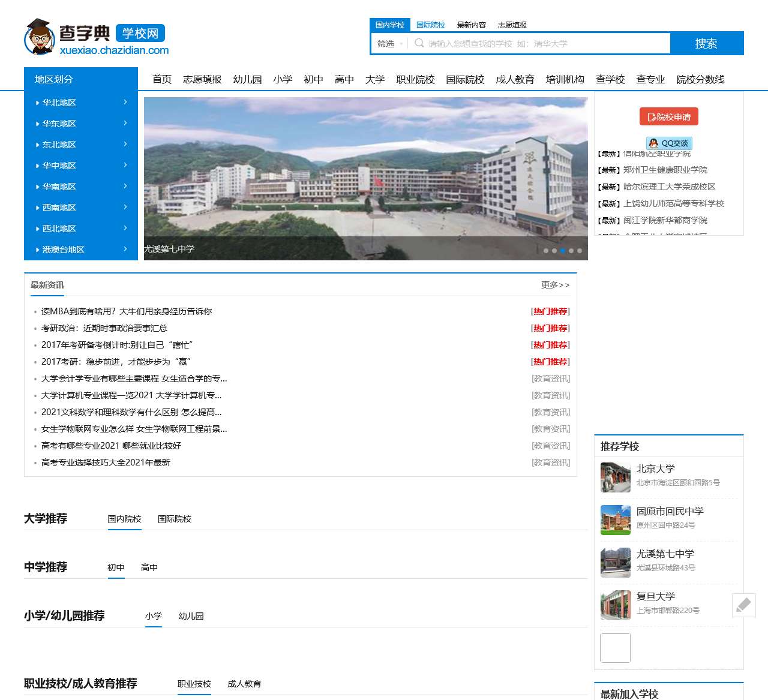Screen dimensions: 768x700
Task: Select 职业技校 recommendation tab
Action: pyautogui.click(x=194, y=684)
